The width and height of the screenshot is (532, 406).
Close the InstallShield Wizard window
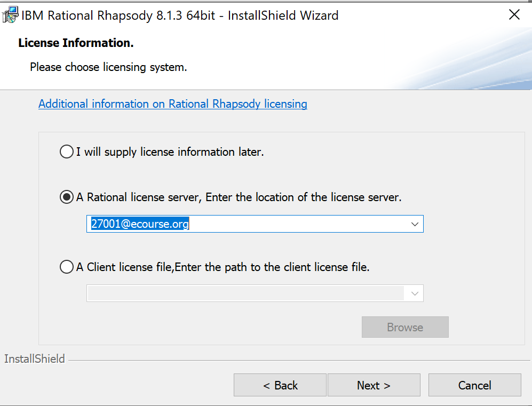514,15
